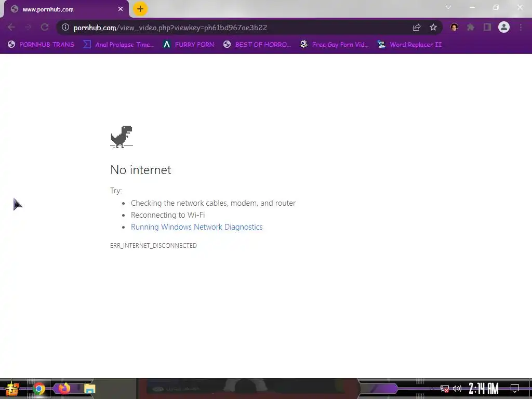Open a new tab with the plus button
The width and height of the screenshot is (532, 399).
(x=140, y=9)
